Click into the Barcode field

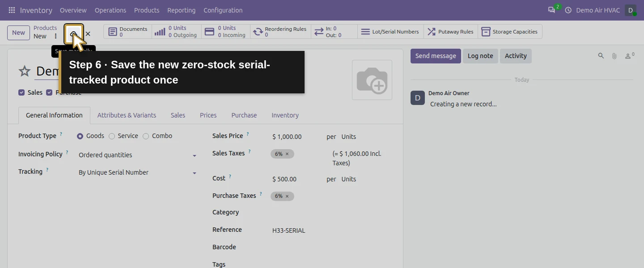pyautogui.click(x=331, y=247)
